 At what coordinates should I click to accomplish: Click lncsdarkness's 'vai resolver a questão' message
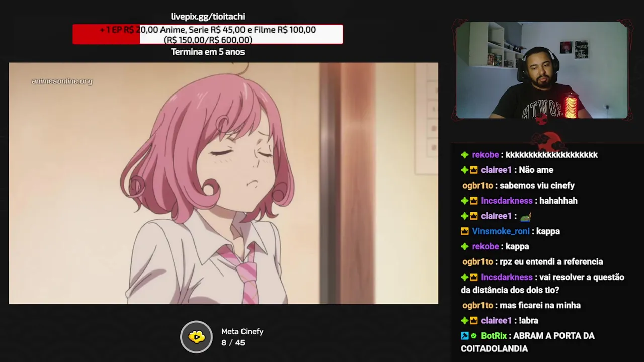tap(542, 284)
